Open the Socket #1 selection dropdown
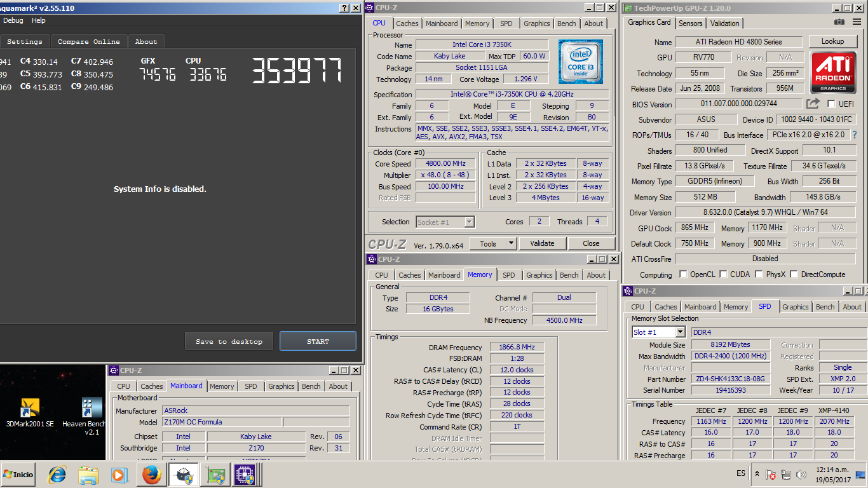The image size is (868, 488). coord(469,222)
